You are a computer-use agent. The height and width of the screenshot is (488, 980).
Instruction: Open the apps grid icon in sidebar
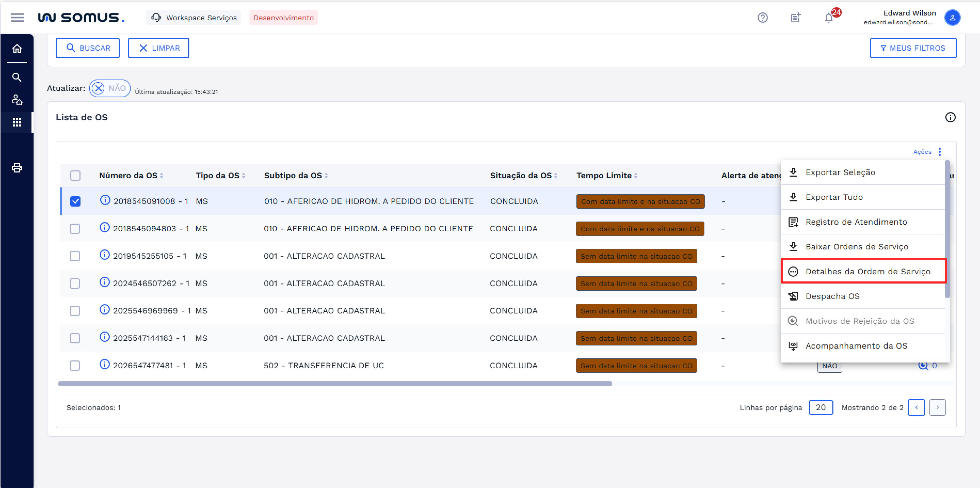click(x=17, y=123)
